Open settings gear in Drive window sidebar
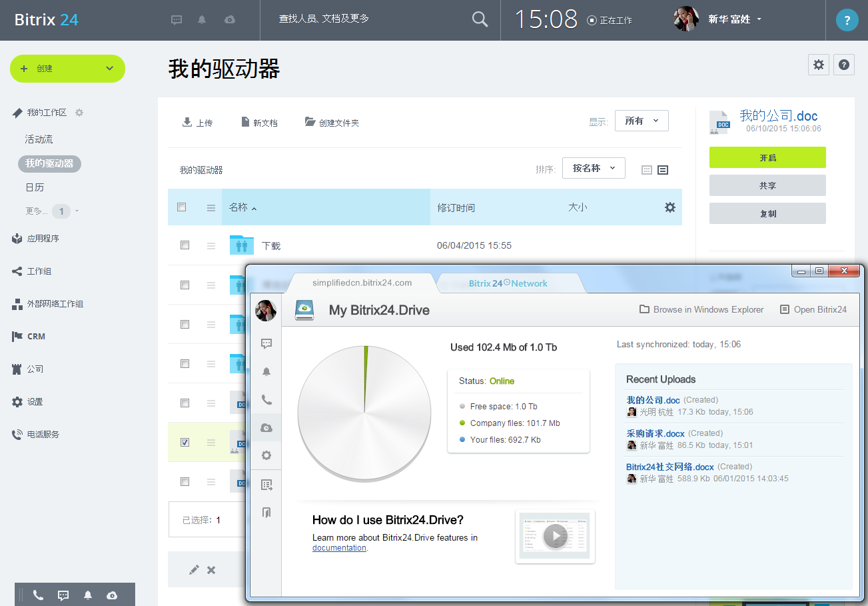This screenshot has height=606, width=868. (x=266, y=455)
